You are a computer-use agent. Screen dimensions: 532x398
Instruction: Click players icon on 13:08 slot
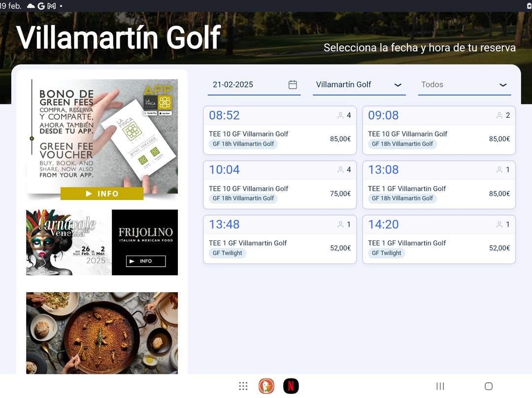pos(499,169)
